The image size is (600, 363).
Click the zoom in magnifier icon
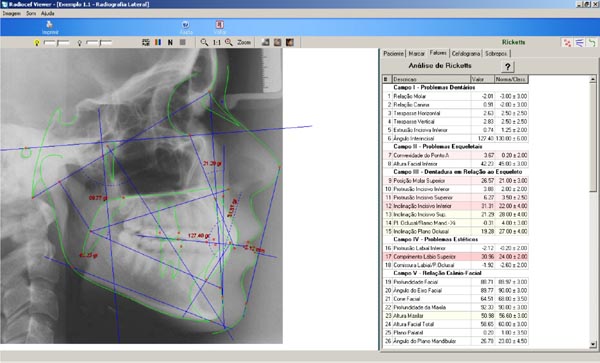(x=229, y=42)
